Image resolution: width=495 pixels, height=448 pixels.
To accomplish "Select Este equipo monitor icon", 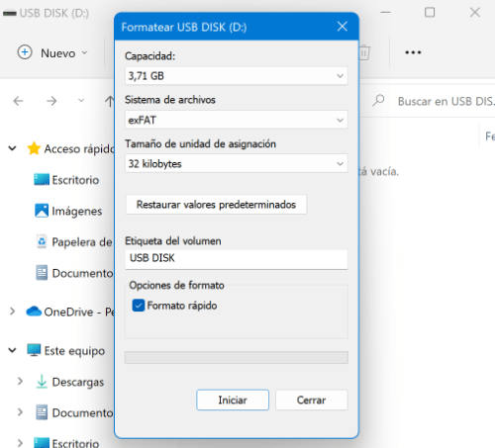I will [x=34, y=350].
